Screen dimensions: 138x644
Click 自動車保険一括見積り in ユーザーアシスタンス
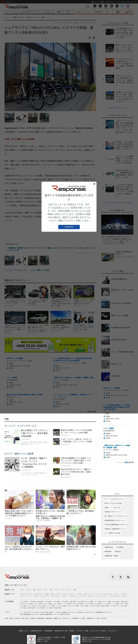click(111, 556)
